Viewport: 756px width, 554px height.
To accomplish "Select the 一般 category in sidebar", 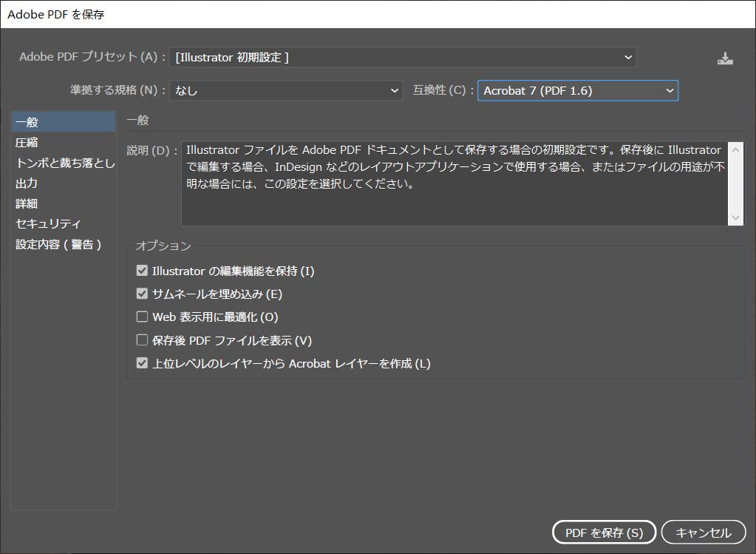I will click(63, 122).
